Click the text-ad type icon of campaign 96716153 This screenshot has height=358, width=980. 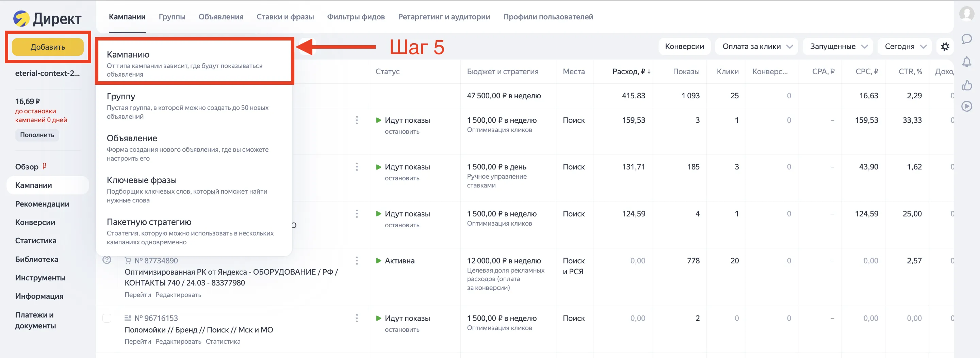tap(128, 318)
